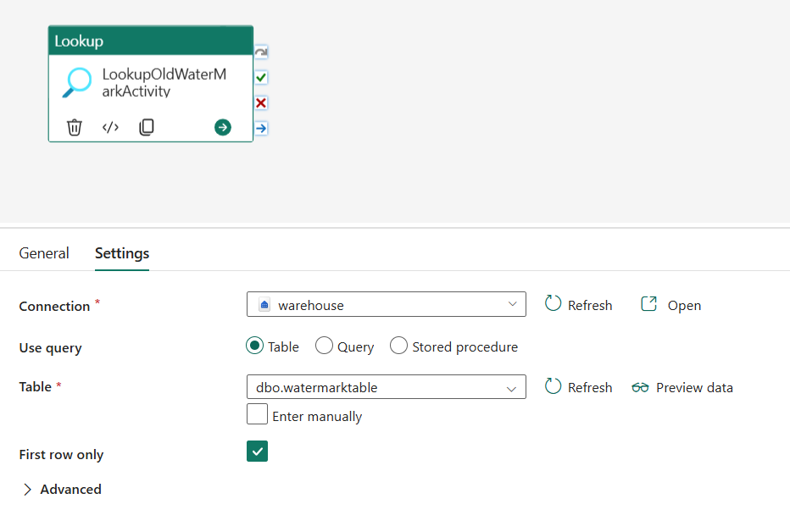Switch to the General tab
This screenshot has height=532, width=790.
(44, 253)
